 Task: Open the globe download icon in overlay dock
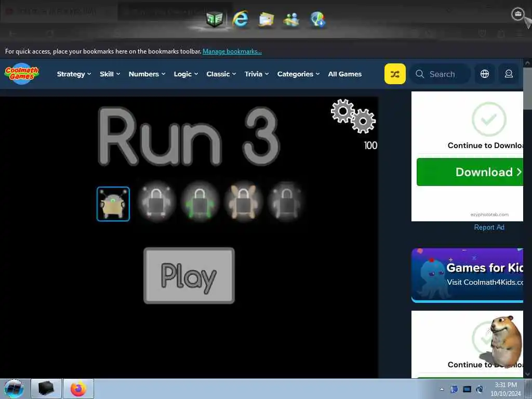pos(317,19)
